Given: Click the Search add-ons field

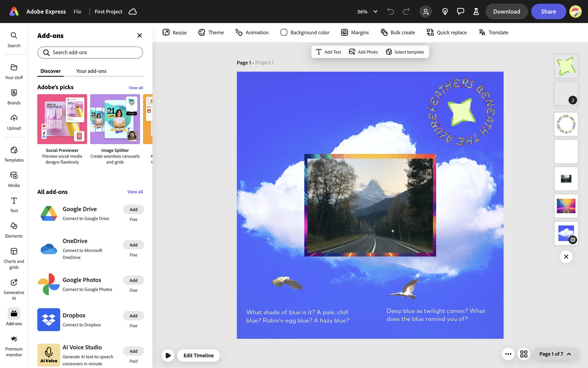Looking at the screenshot, I should (x=90, y=52).
